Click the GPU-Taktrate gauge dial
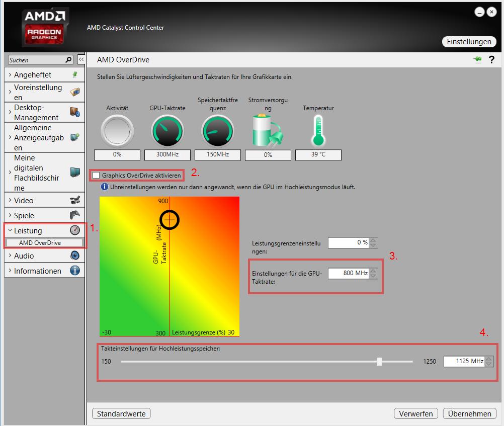The width and height of the screenshot is (504, 426). (x=167, y=131)
